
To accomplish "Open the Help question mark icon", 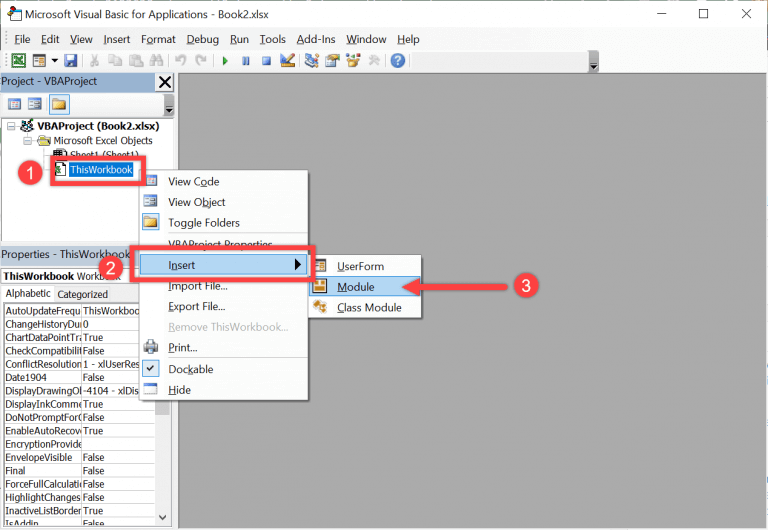I will (x=398, y=61).
